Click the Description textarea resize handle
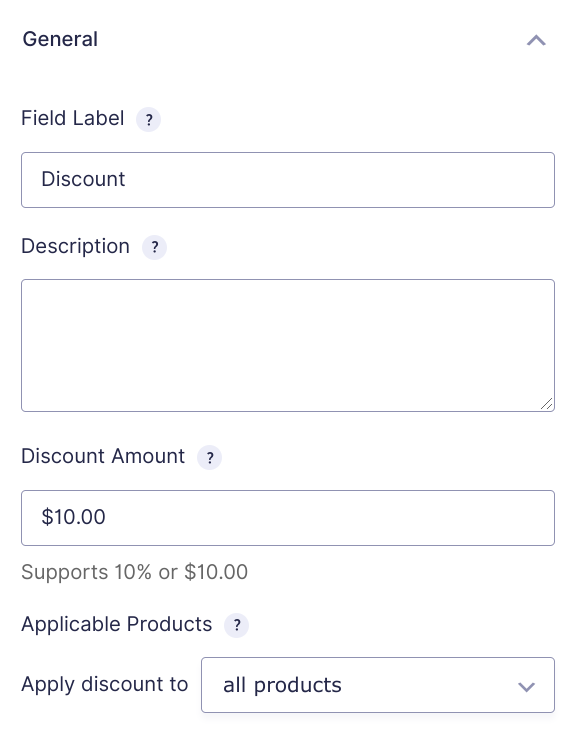Screen dimensions: 575x756 [x=547, y=404]
